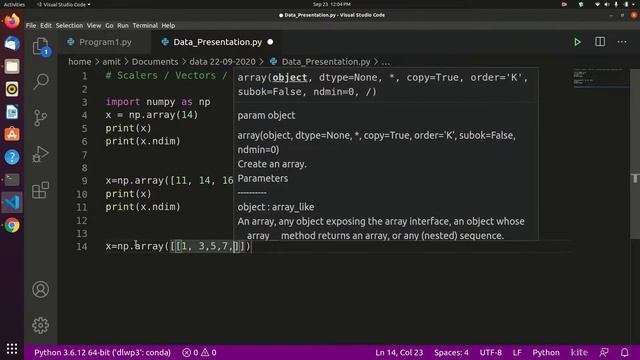Open the Selection menu

coord(69,25)
